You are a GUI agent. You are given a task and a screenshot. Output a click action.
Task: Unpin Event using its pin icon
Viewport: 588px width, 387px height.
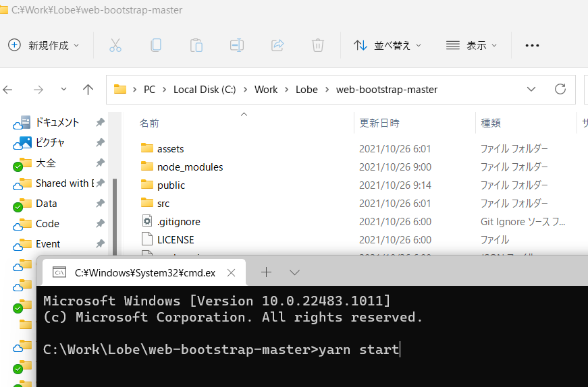[x=100, y=243]
